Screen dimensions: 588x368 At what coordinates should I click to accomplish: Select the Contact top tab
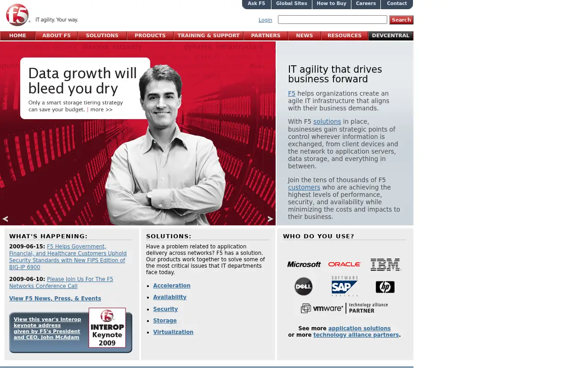coord(397,4)
